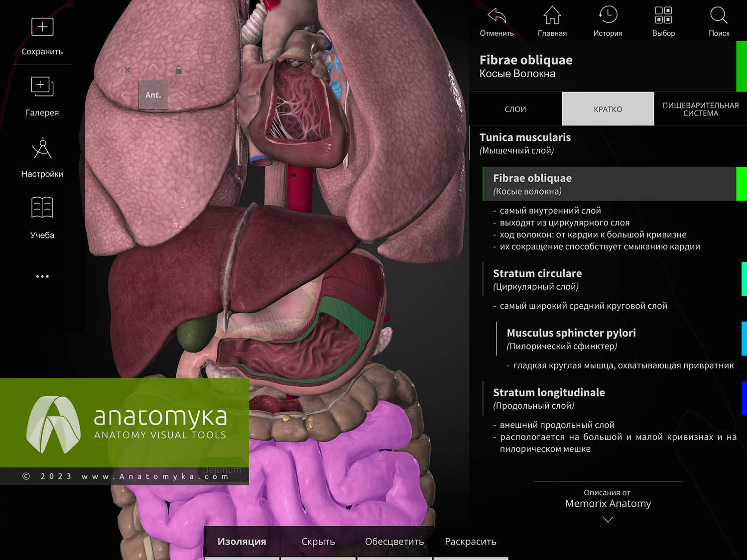Click blue swatch beside Stratum longitudinale
The height and width of the screenshot is (560, 747).
(x=744, y=398)
